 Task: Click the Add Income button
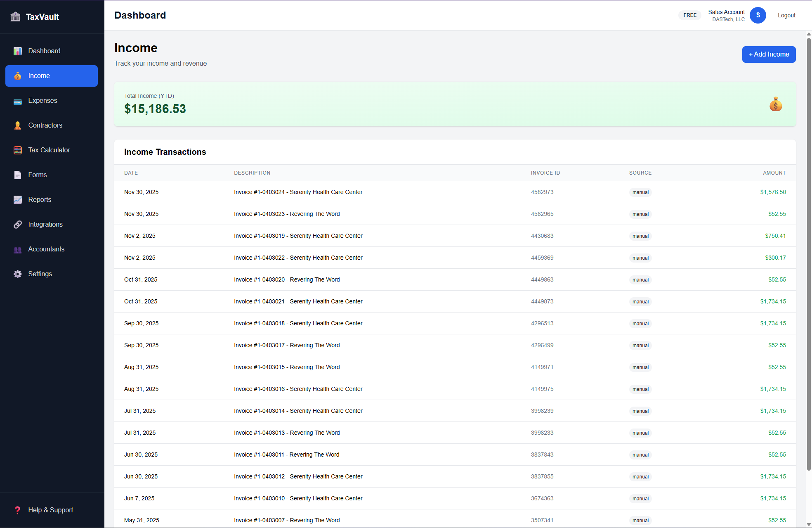pyautogui.click(x=769, y=54)
